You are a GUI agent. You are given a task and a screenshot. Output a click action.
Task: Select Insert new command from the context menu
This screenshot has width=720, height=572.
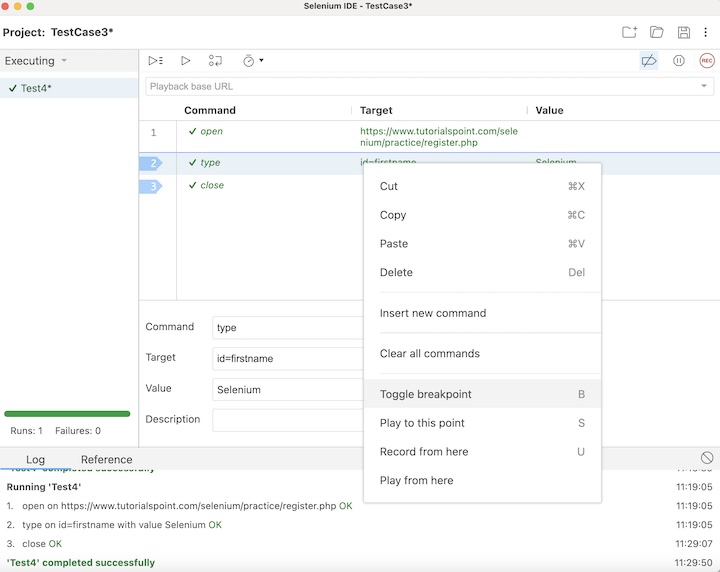[433, 313]
